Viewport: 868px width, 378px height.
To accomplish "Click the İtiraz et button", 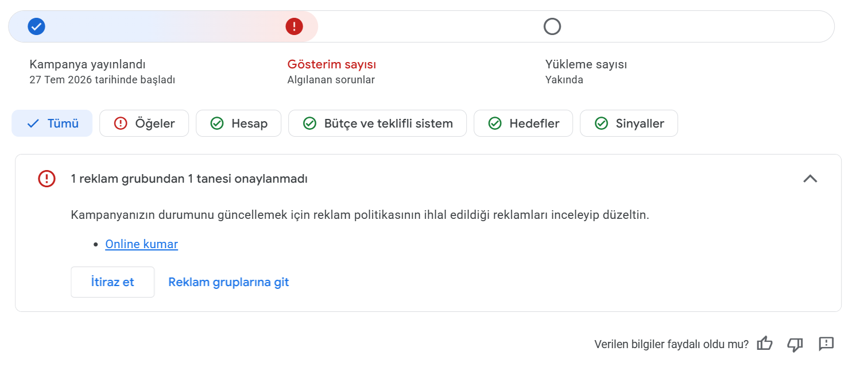I will pyautogui.click(x=113, y=282).
